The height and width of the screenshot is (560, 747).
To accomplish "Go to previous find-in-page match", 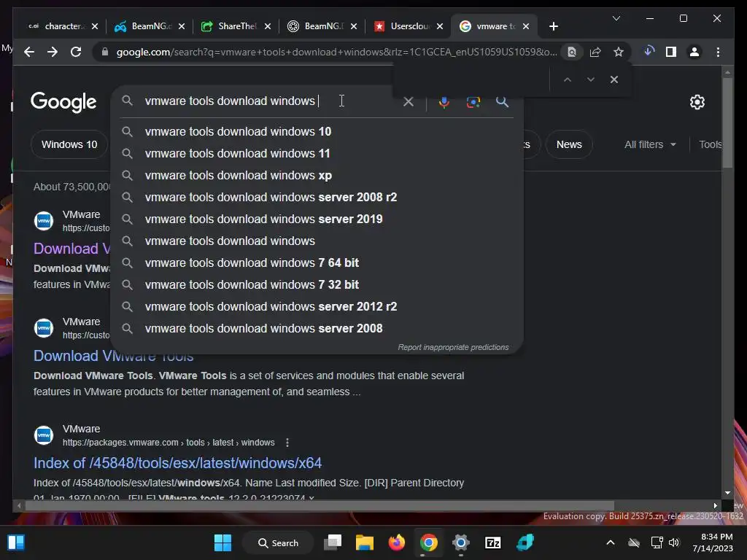I will coord(568,79).
